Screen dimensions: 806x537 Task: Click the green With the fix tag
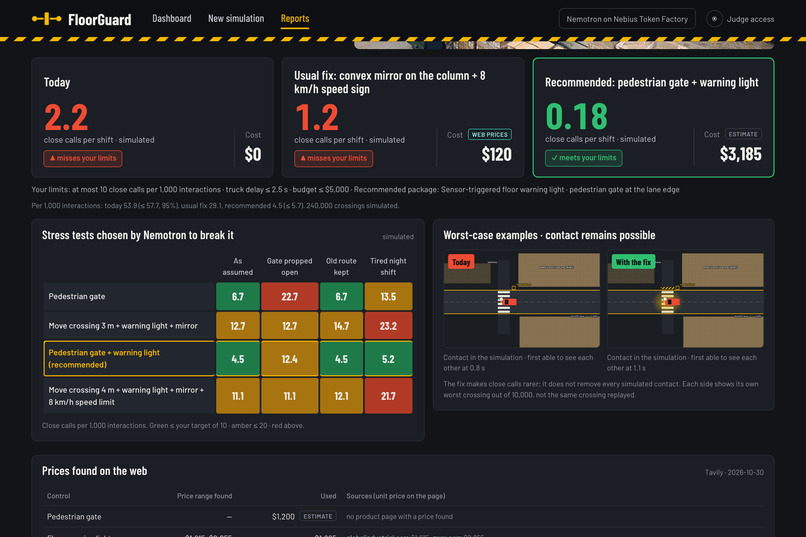[x=633, y=262]
